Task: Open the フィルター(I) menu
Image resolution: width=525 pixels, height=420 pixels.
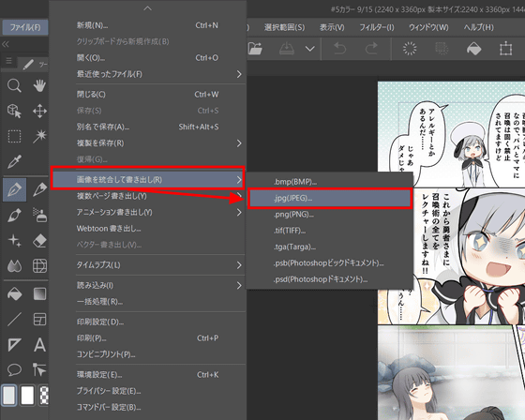Action: click(x=377, y=27)
